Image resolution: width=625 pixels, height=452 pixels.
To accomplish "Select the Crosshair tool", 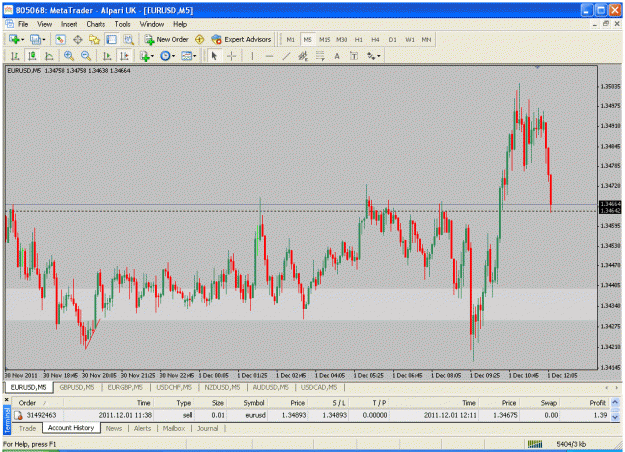I will [x=231, y=56].
